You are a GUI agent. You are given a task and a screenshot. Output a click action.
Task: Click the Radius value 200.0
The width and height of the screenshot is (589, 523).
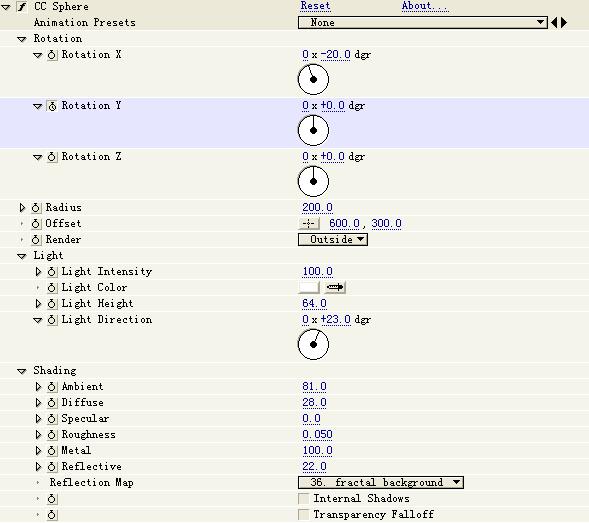[x=317, y=207]
